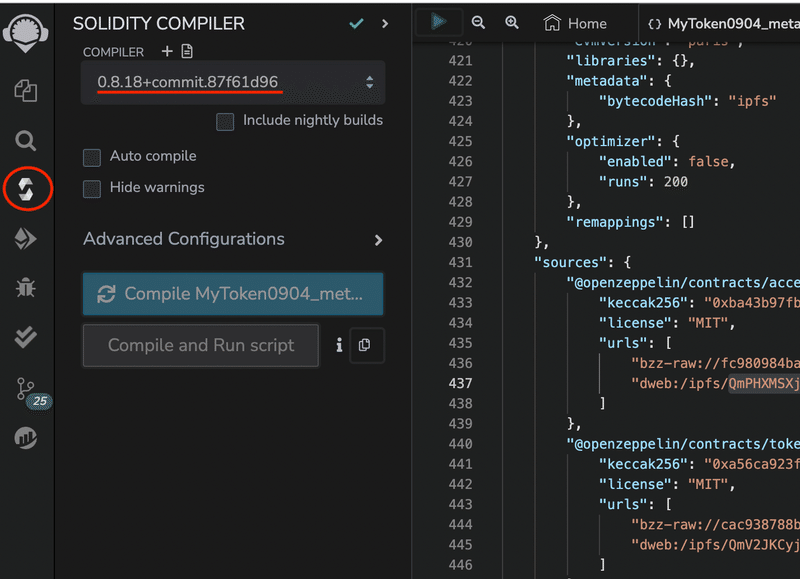Click Compile MyToken0904_met... button
Viewport: 800px width, 579px height.
pyautogui.click(x=233, y=294)
